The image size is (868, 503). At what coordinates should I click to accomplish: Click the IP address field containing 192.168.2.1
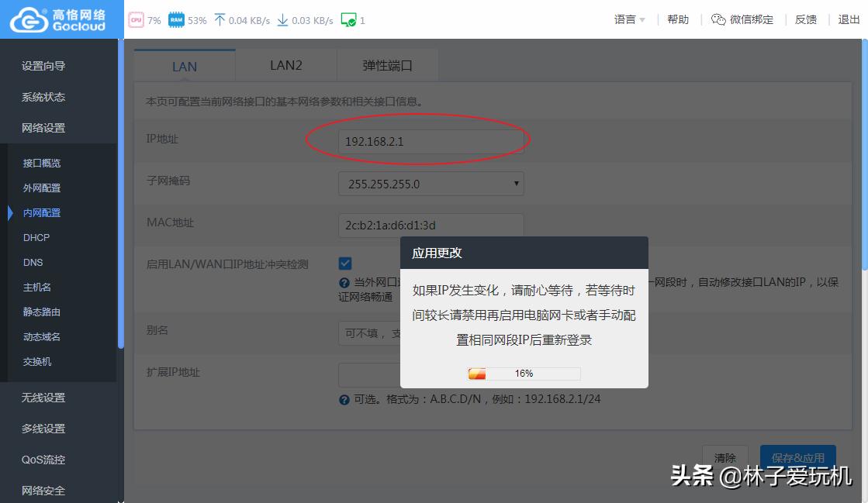click(431, 140)
